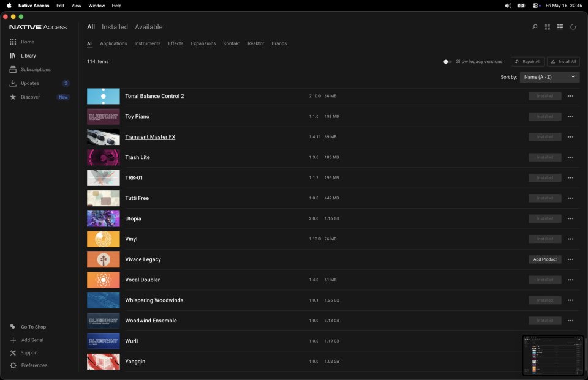
Task: Open more options for TRK-01
Action: pyautogui.click(x=570, y=178)
